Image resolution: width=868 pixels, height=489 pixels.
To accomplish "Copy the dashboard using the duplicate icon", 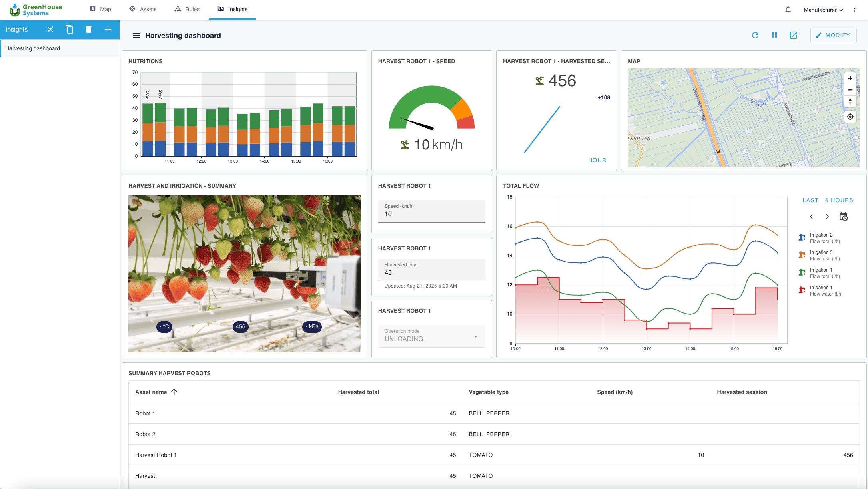I will click(x=69, y=29).
